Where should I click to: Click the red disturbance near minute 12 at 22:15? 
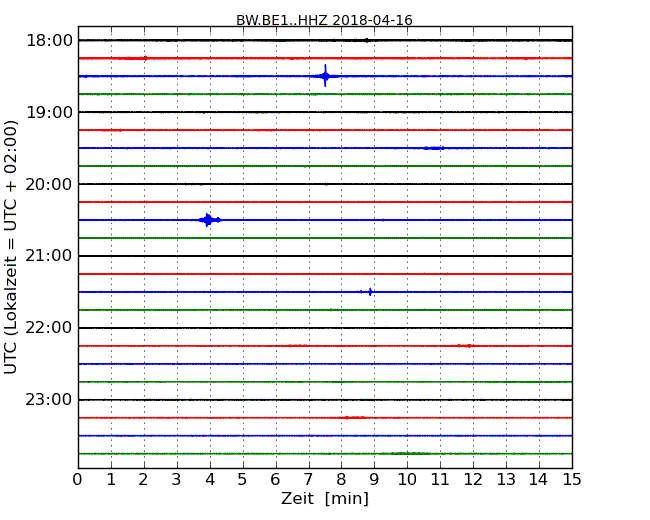coord(466,346)
